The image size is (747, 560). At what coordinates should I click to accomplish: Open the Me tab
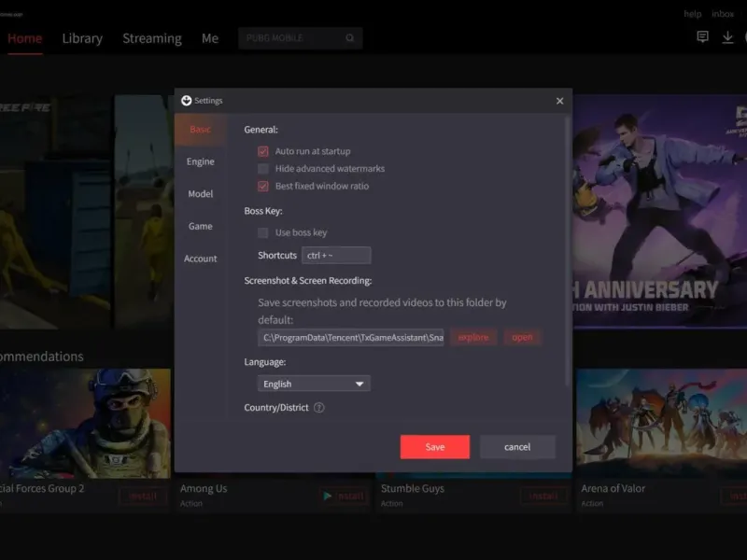[210, 38]
